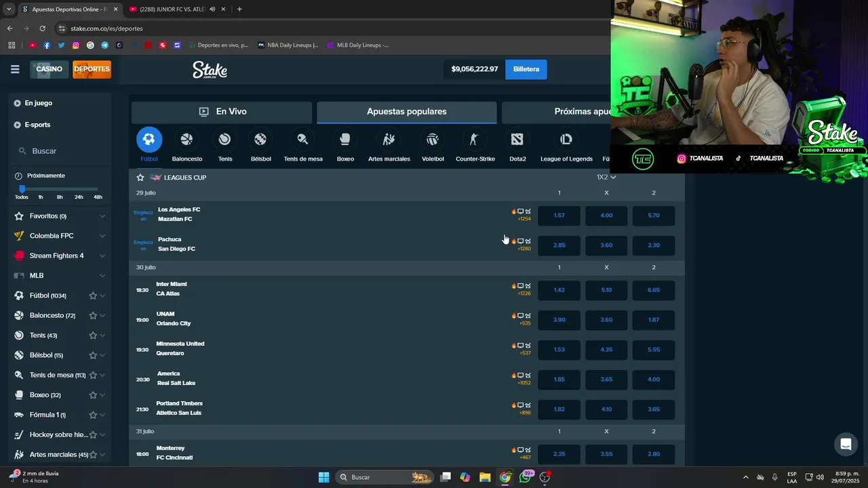
Task: Click the Buscar sidebar search field
Action: click(60, 151)
